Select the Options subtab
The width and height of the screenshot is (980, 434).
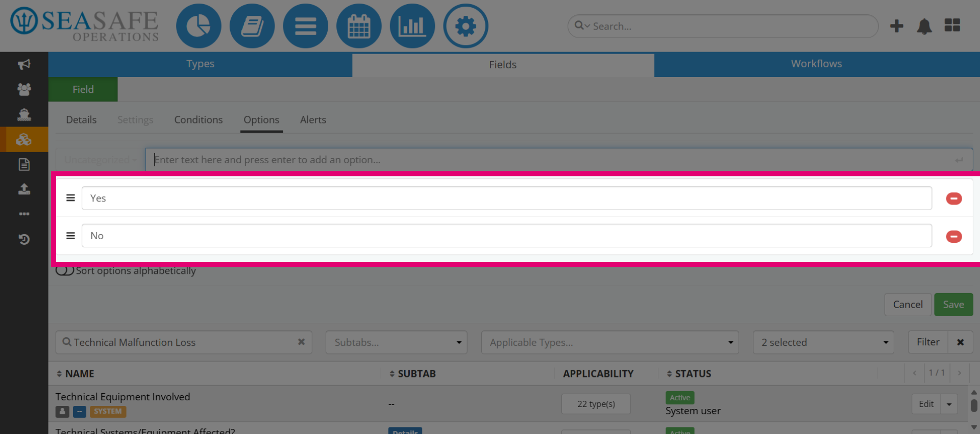[261, 120]
